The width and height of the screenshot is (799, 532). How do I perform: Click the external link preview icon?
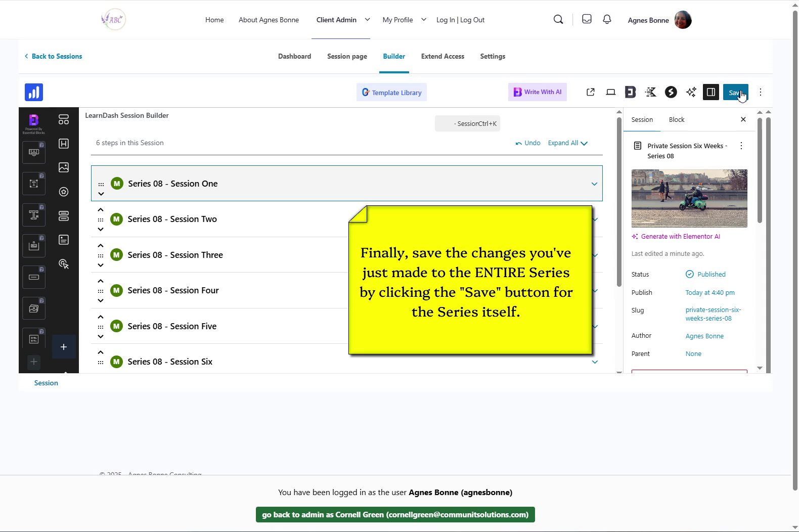click(590, 92)
